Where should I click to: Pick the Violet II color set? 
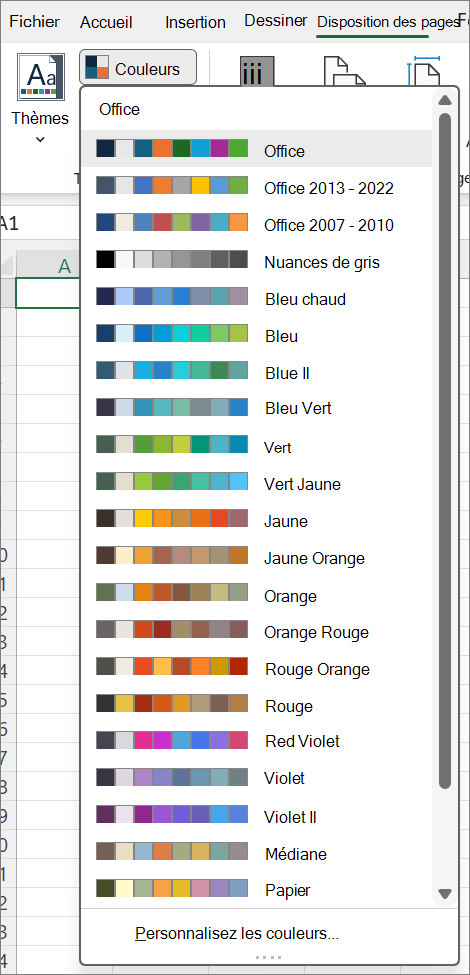click(x=257, y=816)
